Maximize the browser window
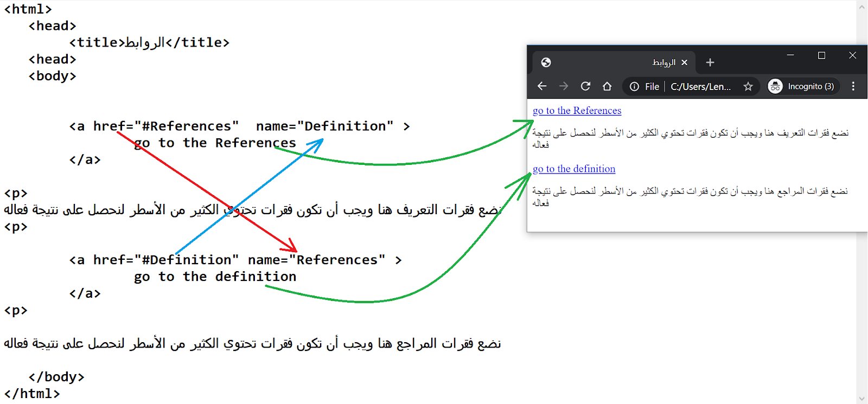The width and height of the screenshot is (868, 404). coord(821,55)
